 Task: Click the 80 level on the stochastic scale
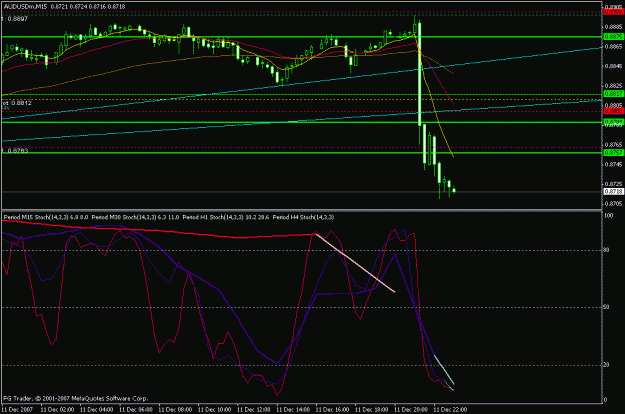(607, 250)
